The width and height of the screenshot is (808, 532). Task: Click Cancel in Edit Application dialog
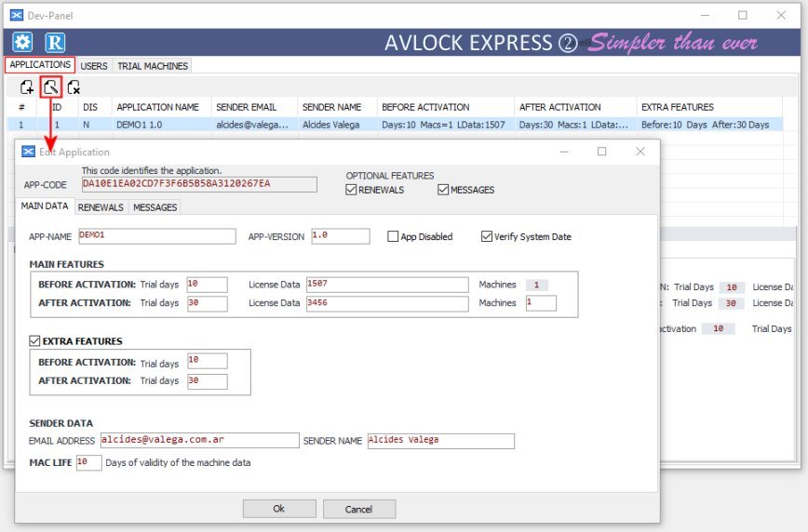click(x=359, y=509)
